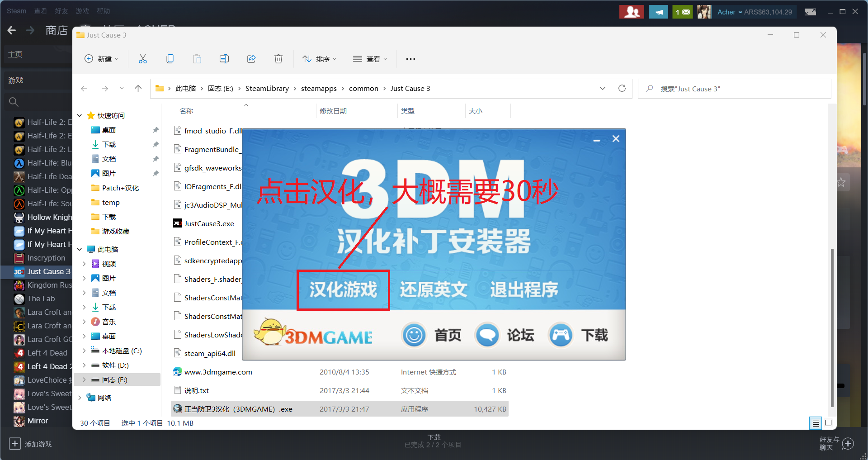
Task: Open the 排序 sort dropdown
Action: (x=320, y=59)
